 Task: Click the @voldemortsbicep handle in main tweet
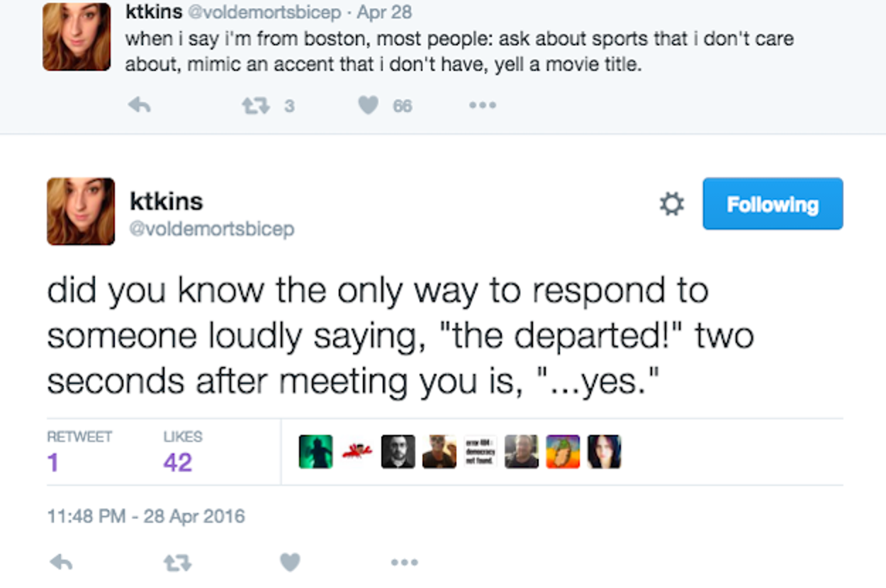coord(211,230)
